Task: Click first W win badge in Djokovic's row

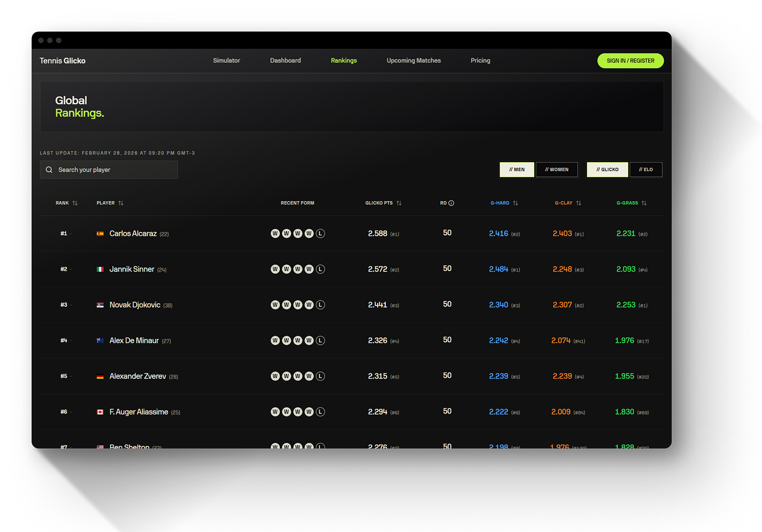Action: point(275,305)
